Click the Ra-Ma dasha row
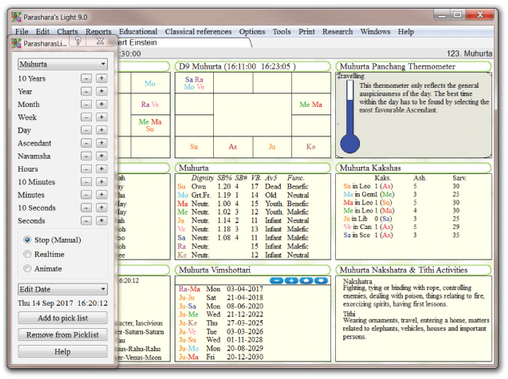 (x=221, y=289)
